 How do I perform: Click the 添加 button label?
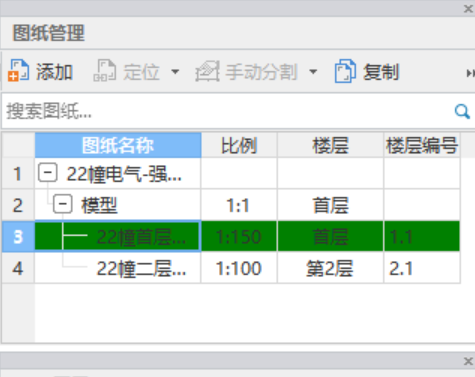pos(54,72)
